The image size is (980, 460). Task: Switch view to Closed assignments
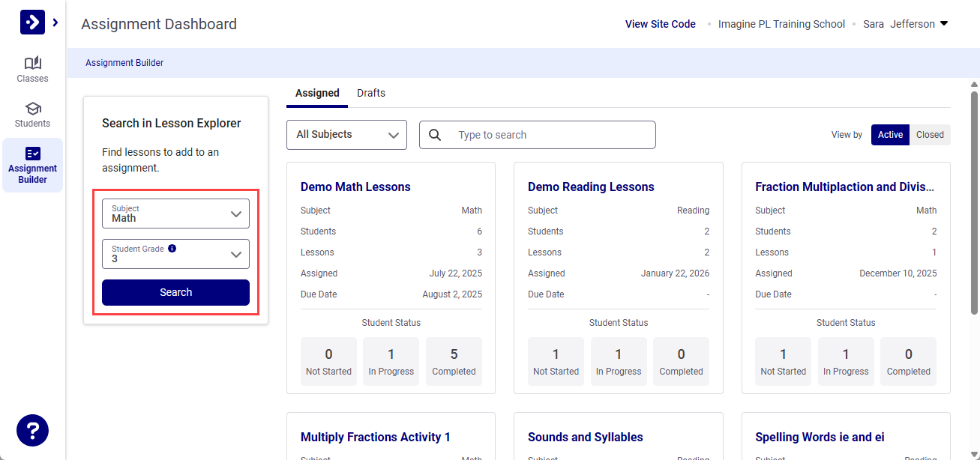click(930, 135)
